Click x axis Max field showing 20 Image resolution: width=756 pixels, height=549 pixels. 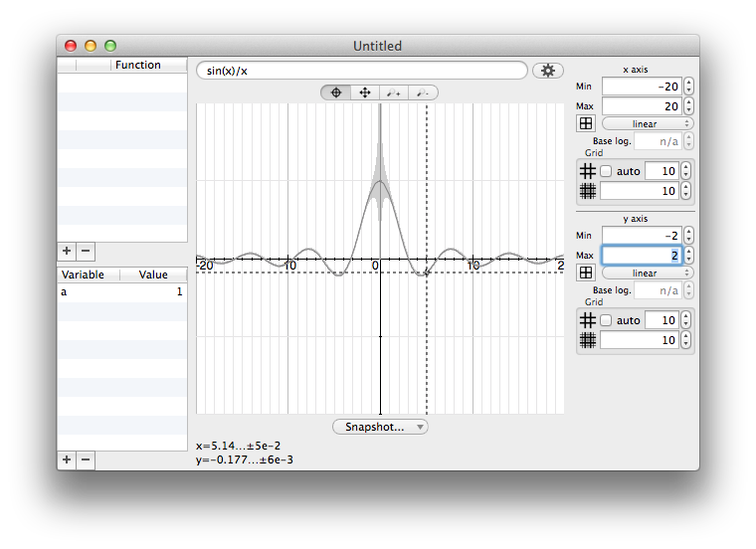tap(642, 106)
